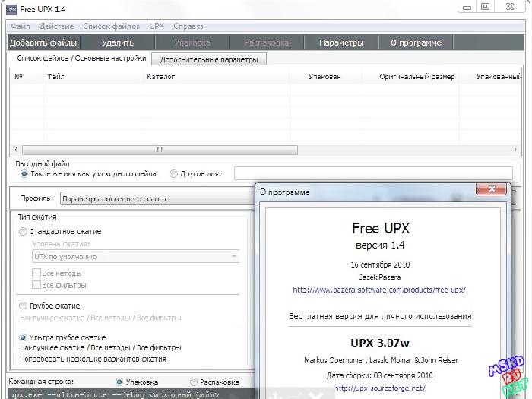The height and width of the screenshot is (399, 532).
Task: Open the Уровень сжатия dropdown
Action: click(x=135, y=257)
